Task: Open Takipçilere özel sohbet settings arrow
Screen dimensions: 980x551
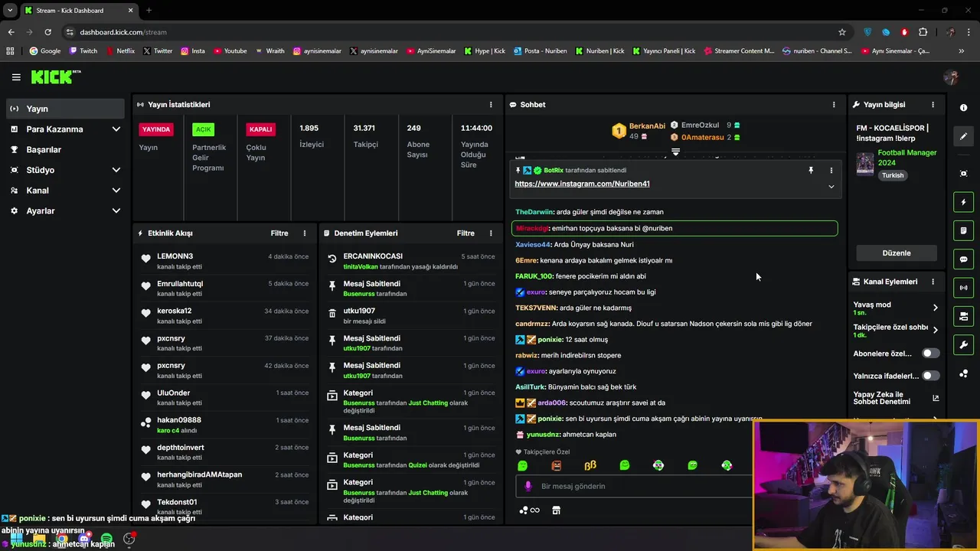Action: click(935, 331)
